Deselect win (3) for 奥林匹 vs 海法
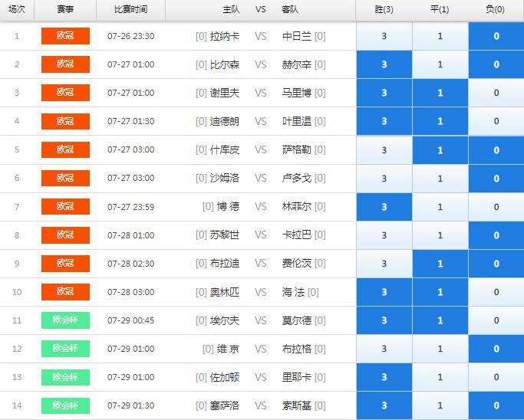 click(384, 292)
